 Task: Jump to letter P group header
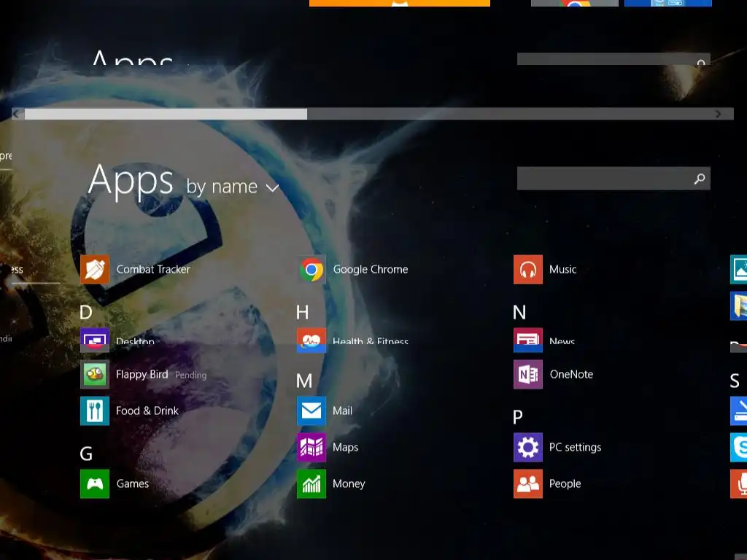pos(518,417)
